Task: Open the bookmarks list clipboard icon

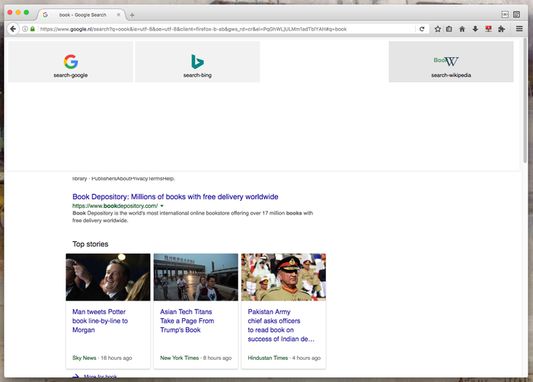Action: click(x=449, y=29)
